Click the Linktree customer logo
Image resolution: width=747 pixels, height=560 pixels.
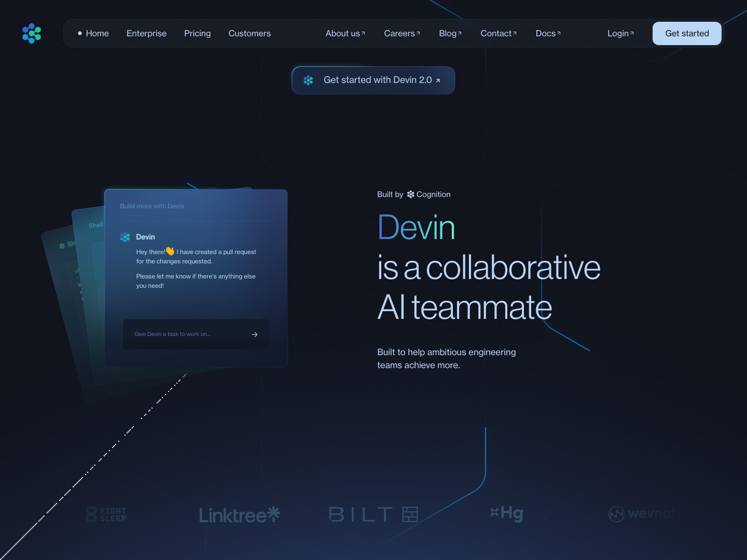(x=239, y=515)
